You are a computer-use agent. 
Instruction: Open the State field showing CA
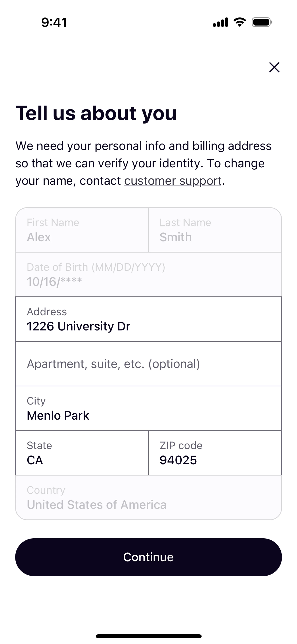(82, 453)
